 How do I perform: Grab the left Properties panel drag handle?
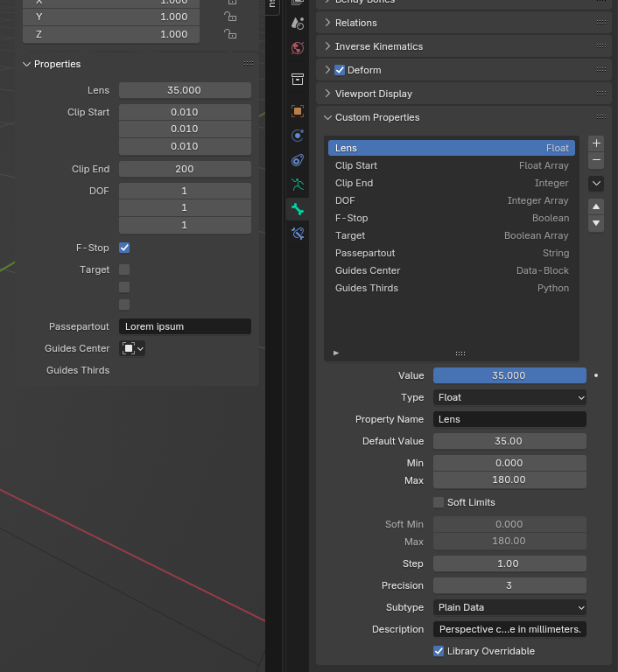pos(249,63)
